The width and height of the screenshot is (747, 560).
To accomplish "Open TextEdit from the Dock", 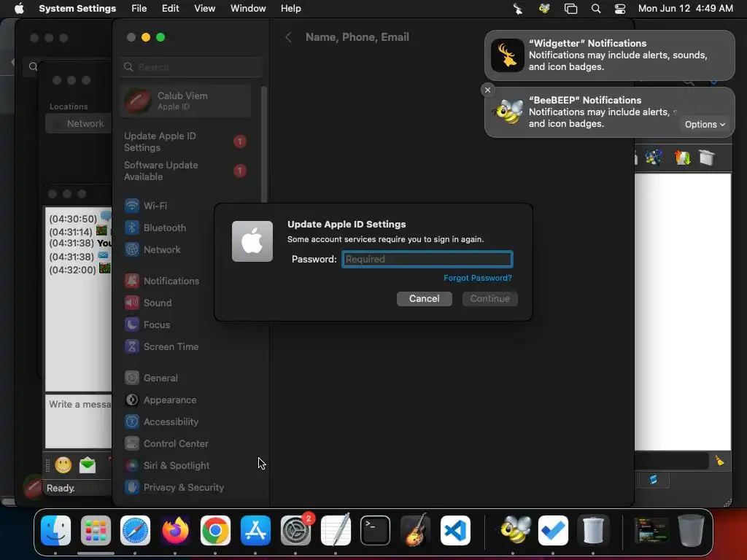I will coord(336,531).
